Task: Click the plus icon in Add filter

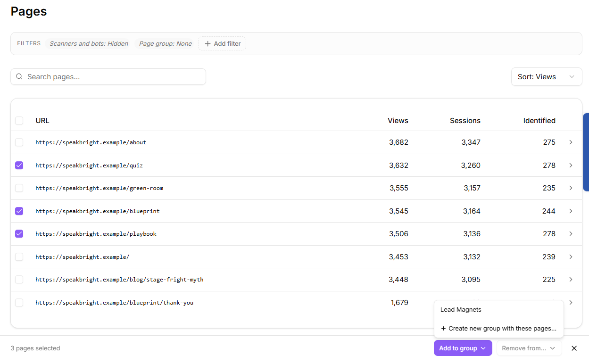Action: tap(207, 44)
